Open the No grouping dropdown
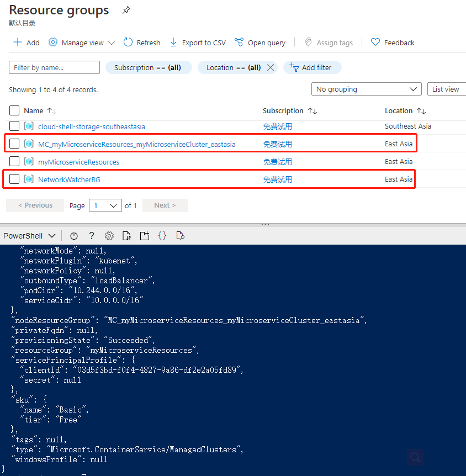 (367, 89)
